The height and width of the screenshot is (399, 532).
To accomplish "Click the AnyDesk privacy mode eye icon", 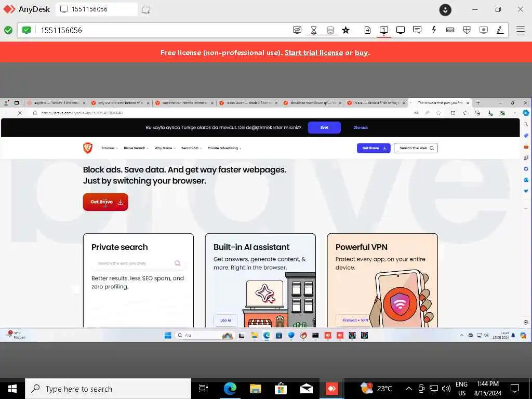I will coord(297,30).
